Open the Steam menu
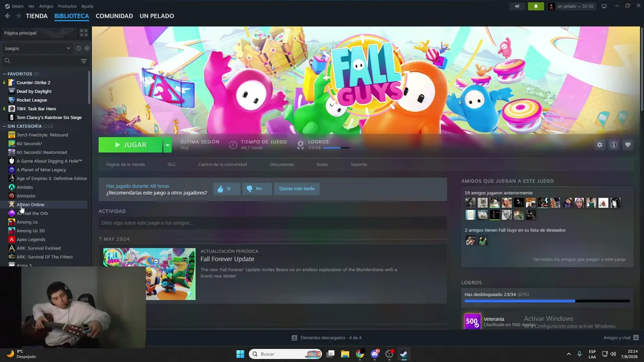644x362 pixels. (x=15, y=6)
